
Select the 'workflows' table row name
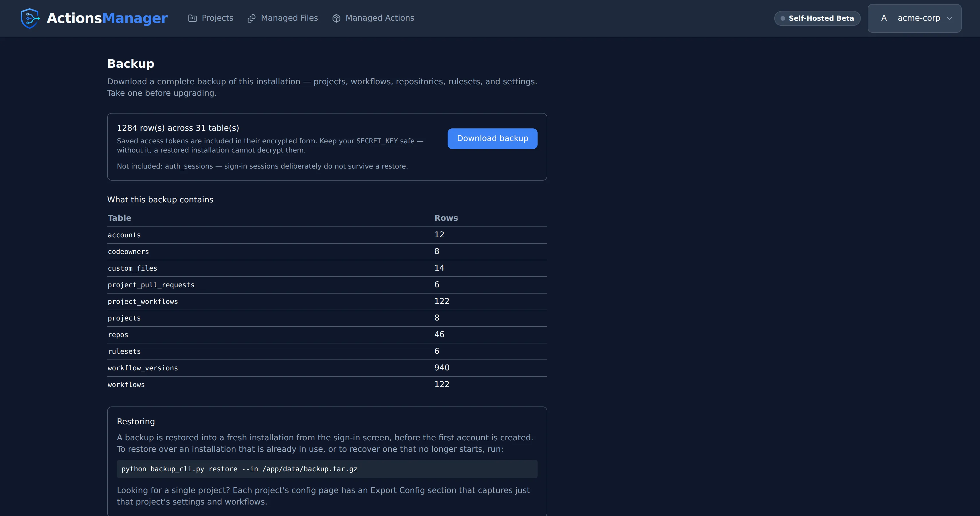click(126, 385)
